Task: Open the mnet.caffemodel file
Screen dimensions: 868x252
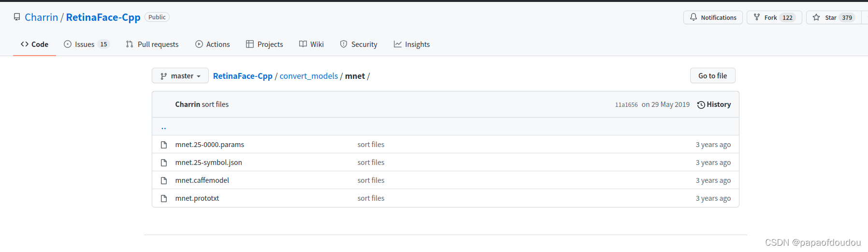Action: (202, 180)
